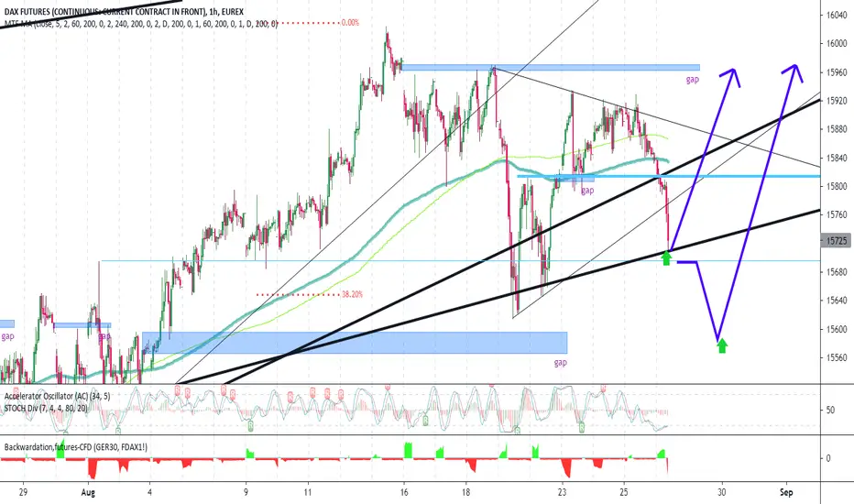Click the 11 date on time axis

pos(308,493)
